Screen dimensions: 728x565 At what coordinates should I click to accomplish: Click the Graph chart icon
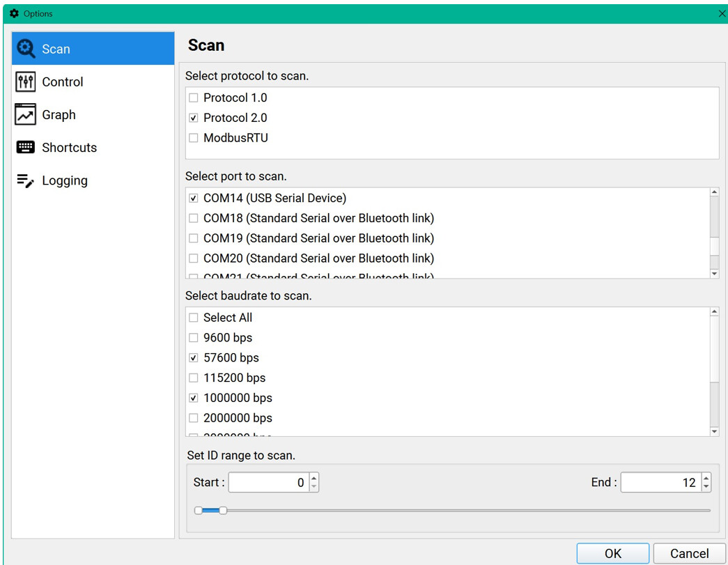[x=26, y=115]
